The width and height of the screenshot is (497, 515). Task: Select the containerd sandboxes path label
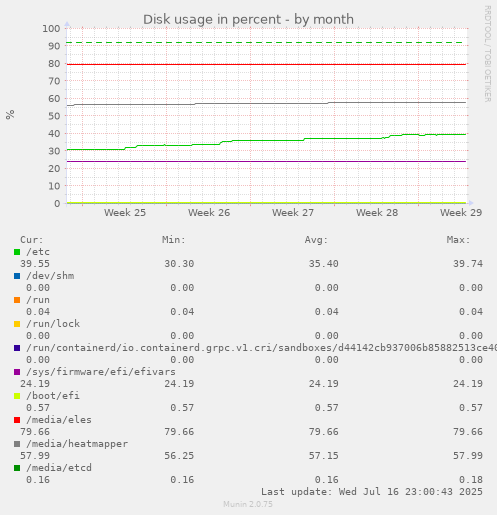[x=261, y=348]
